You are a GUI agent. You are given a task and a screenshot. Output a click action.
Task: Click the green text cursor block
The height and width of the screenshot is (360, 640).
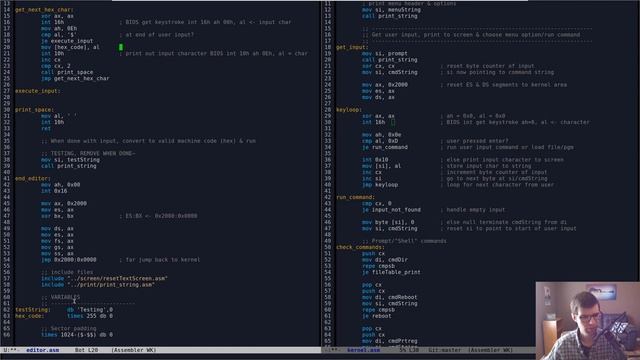121,47
